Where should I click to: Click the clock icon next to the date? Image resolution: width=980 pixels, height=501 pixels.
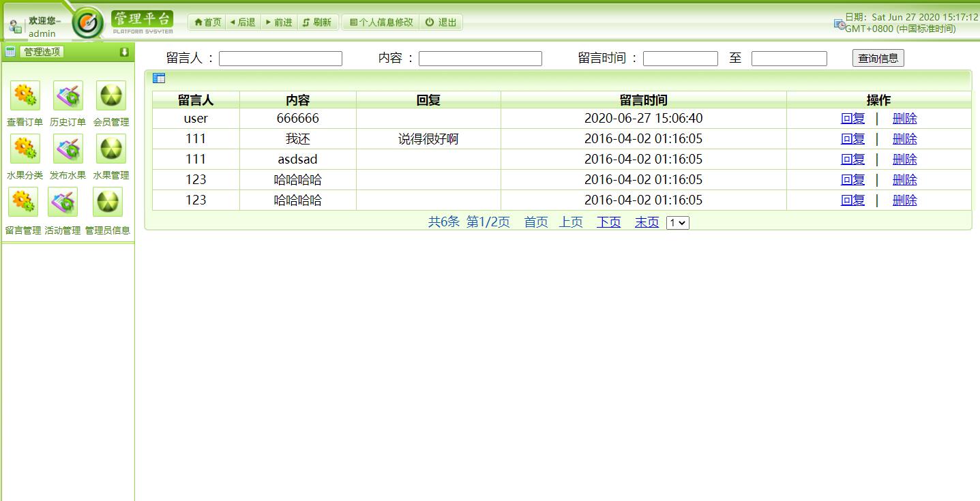840,24
